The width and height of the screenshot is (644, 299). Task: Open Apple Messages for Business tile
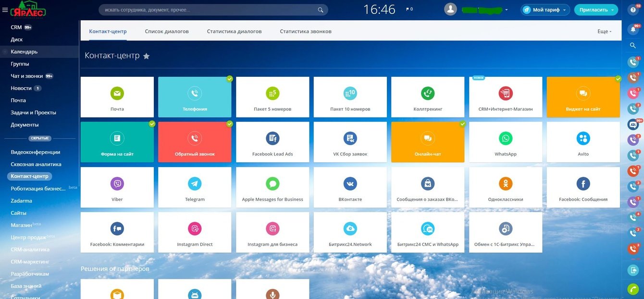[x=272, y=187]
